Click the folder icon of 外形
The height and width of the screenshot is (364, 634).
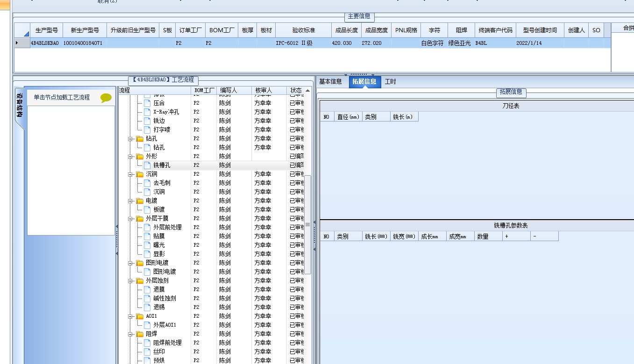140,156
